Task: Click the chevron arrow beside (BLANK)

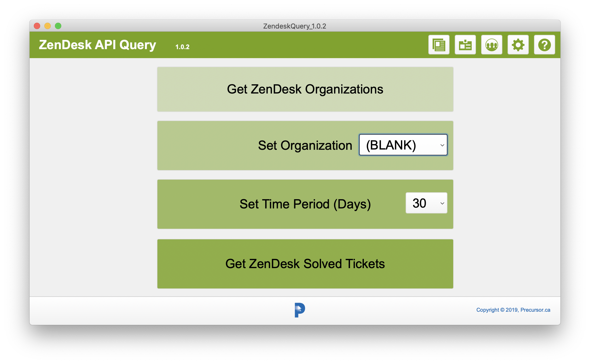Action: click(x=442, y=145)
